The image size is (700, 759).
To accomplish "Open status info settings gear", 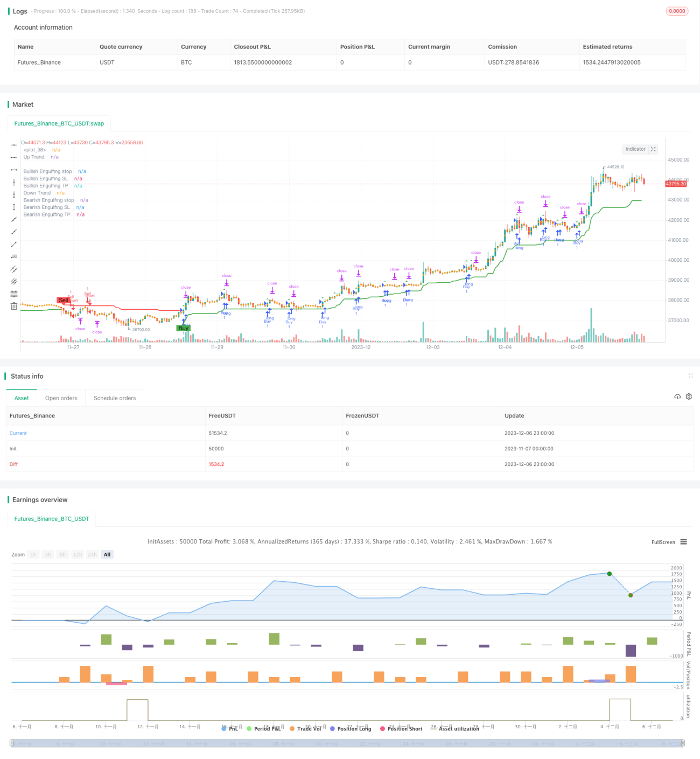I will tap(689, 396).
